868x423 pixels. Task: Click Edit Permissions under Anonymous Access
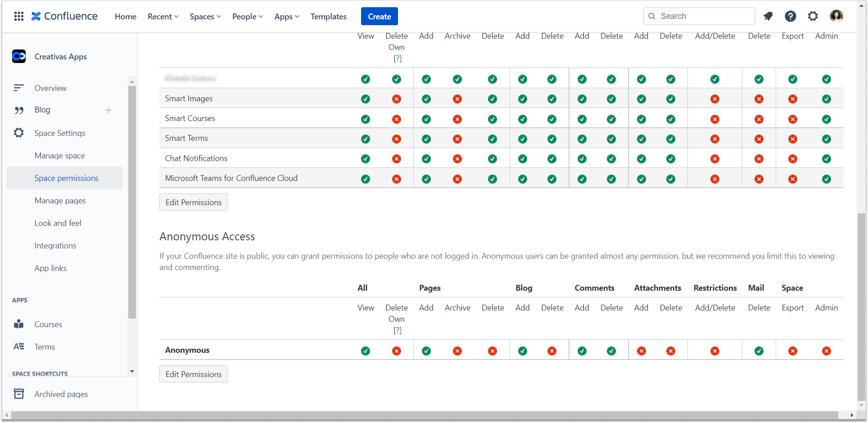click(x=194, y=374)
